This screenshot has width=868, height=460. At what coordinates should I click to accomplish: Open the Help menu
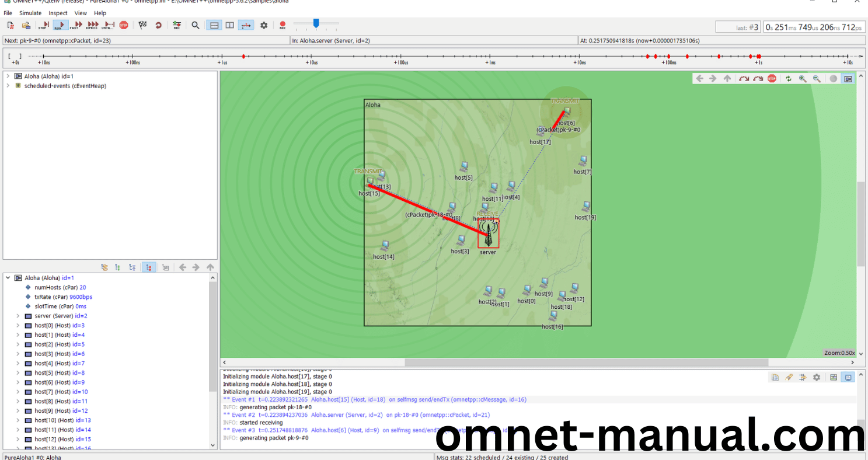100,13
